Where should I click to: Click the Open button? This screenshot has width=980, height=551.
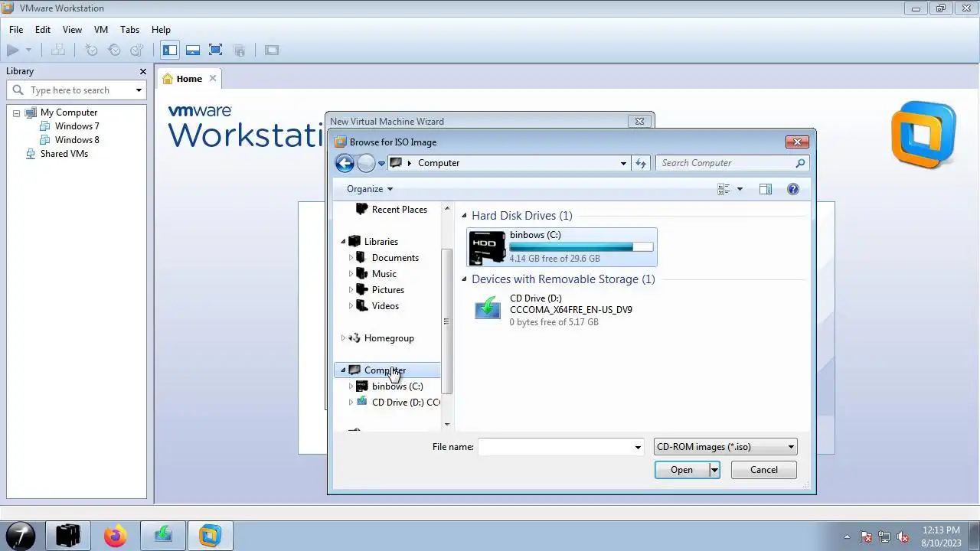681,470
